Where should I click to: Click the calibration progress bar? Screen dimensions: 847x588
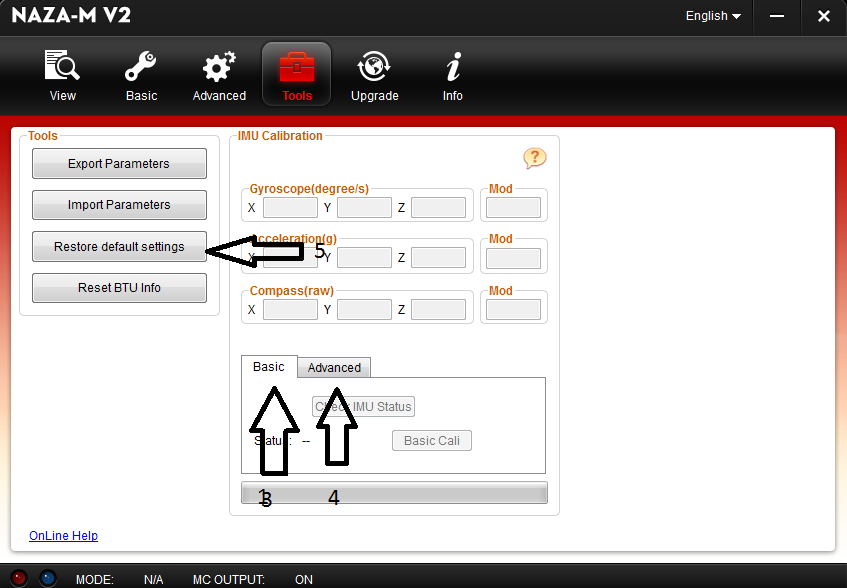(394, 492)
